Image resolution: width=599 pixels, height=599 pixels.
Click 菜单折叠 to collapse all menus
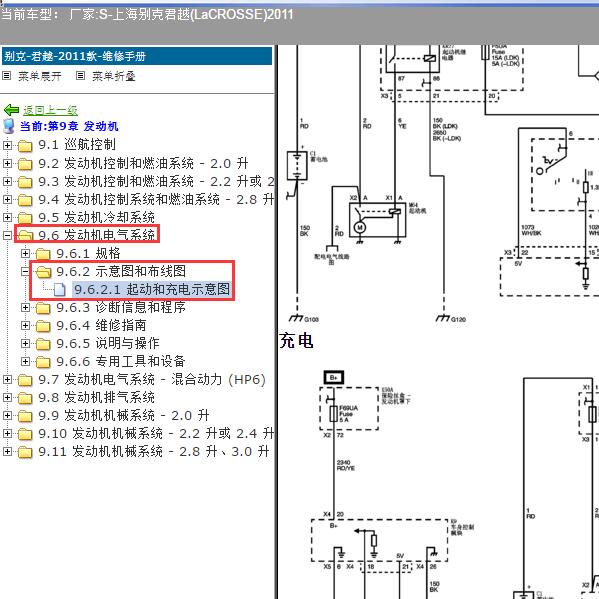tap(114, 76)
